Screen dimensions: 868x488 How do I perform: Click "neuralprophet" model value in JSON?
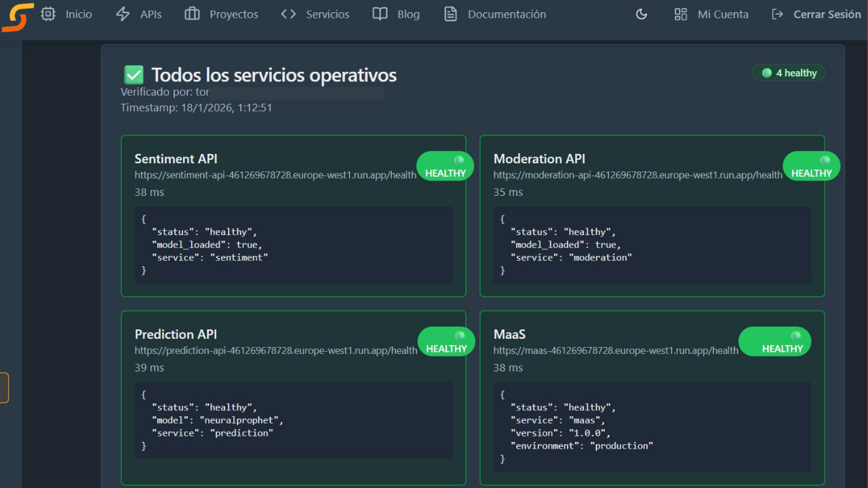tap(239, 420)
